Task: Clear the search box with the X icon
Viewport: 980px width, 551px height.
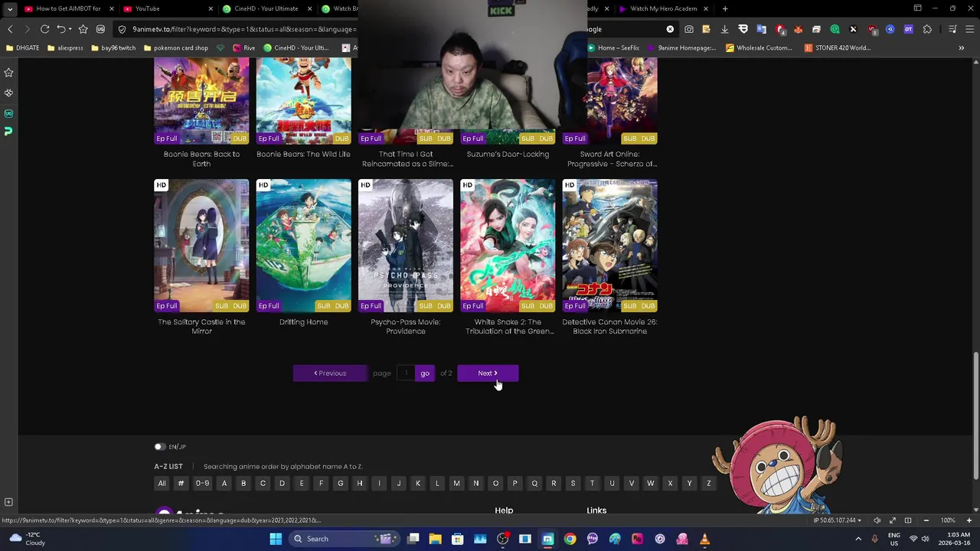Action: point(670,29)
